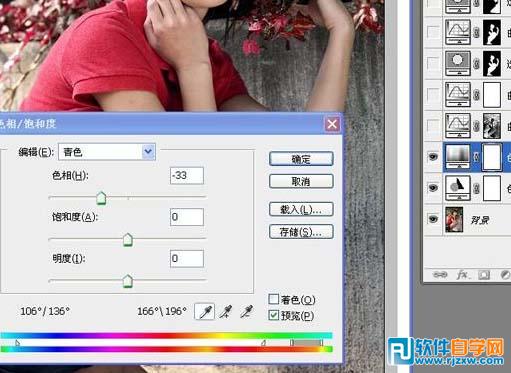The image size is (511, 373).
Task: Open the layer styles fx menu
Action: 462,275
